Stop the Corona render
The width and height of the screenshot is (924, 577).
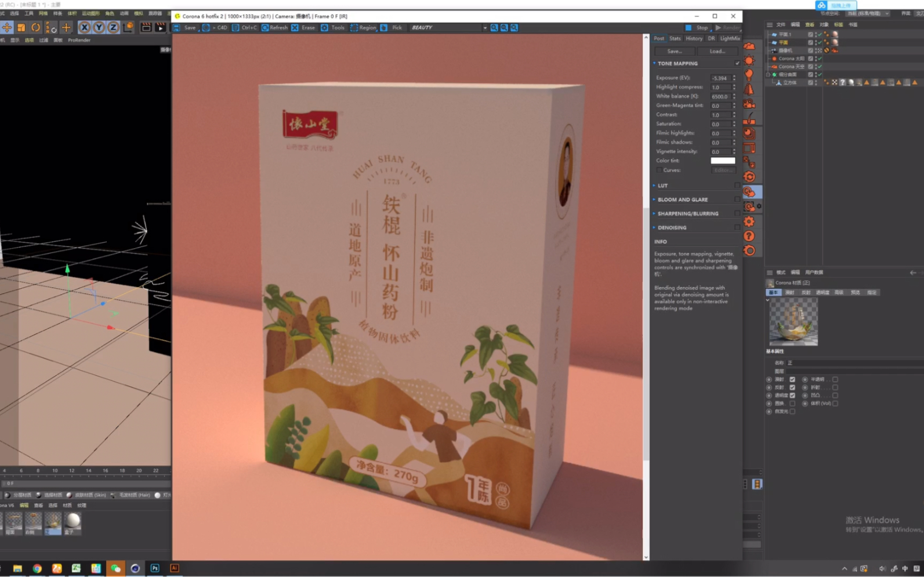[697, 27]
